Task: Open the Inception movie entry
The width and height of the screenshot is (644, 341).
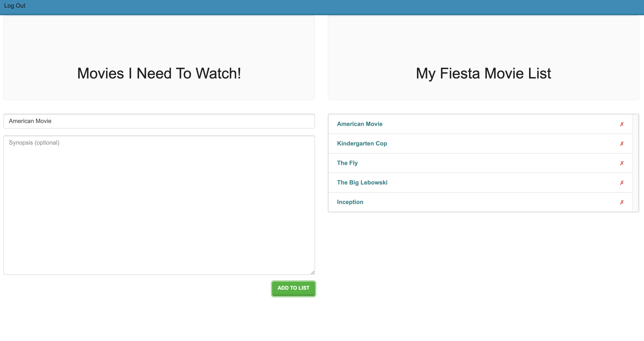Action: (x=350, y=202)
